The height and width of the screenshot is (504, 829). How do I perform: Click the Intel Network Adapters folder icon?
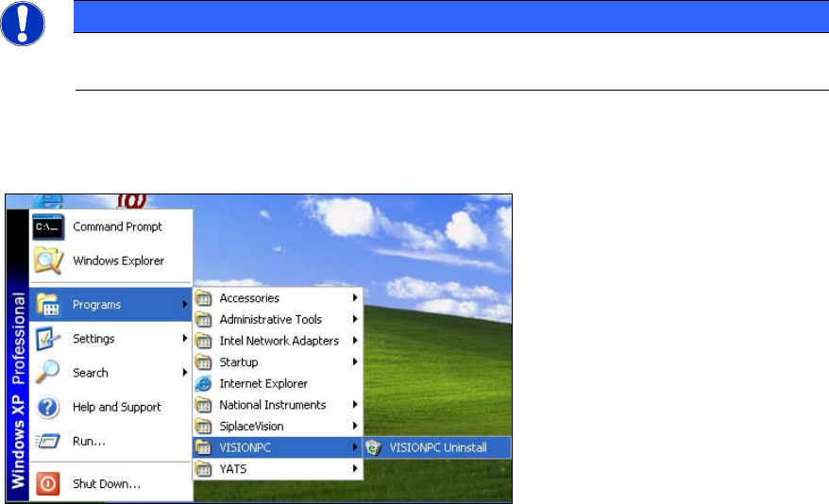click(x=204, y=341)
